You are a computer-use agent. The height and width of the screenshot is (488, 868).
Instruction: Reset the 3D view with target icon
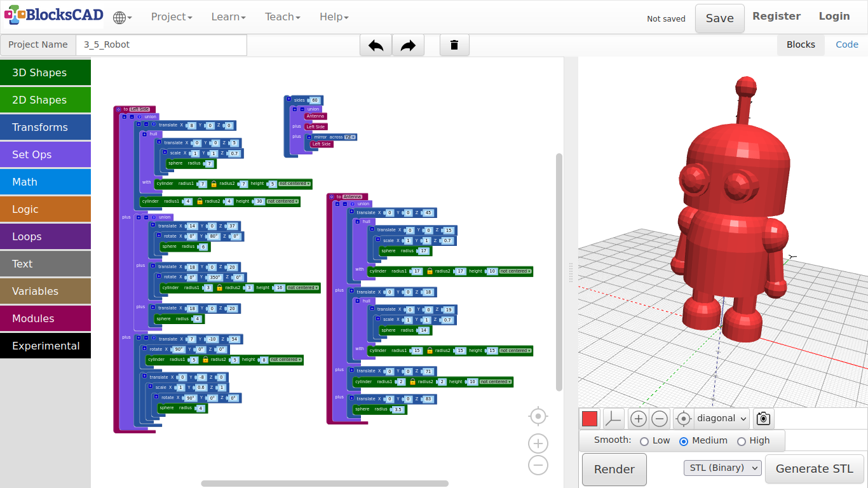684,419
